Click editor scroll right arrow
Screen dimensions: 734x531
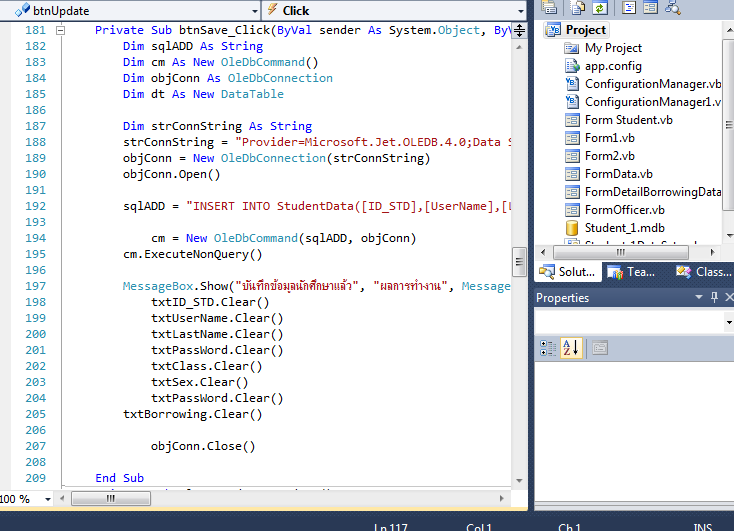pyautogui.click(x=501, y=499)
